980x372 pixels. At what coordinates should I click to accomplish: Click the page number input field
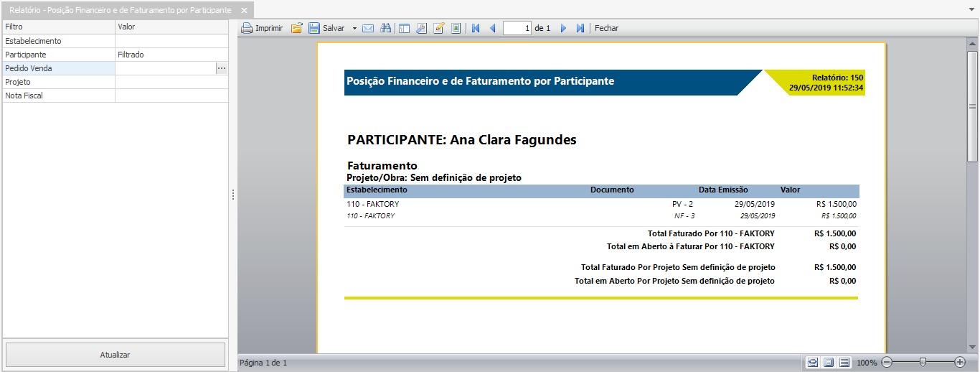[x=517, y=29]
